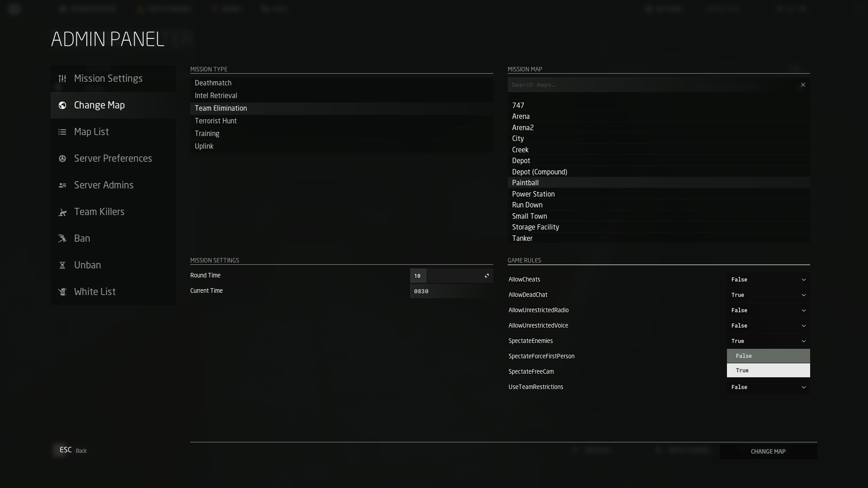The height and width of the screenshot is (488, 868).
Task: Click the Mission Settings panel icon
Action: tap(62, 78)
